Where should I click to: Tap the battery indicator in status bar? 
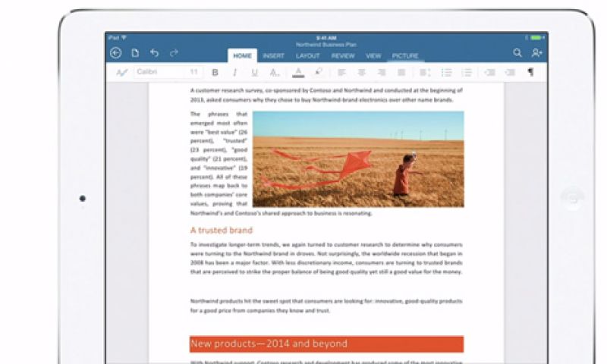(x=538, y=38)
